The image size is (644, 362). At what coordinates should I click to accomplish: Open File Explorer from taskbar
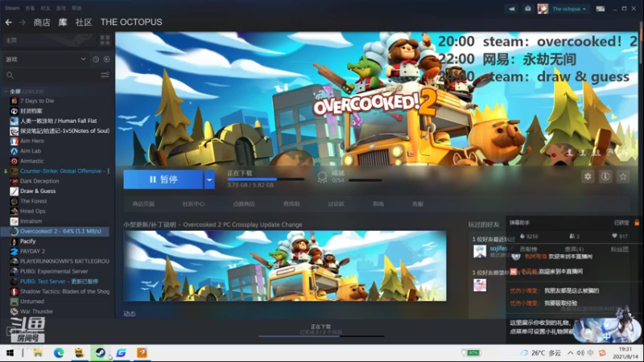[38, 353]
